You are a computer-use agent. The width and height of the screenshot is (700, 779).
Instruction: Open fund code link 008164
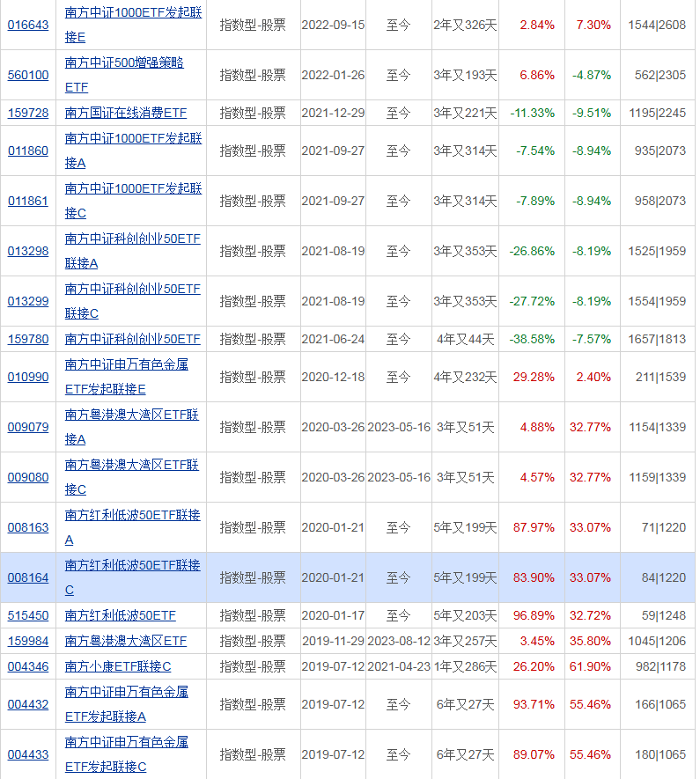[x=28, y=577]
